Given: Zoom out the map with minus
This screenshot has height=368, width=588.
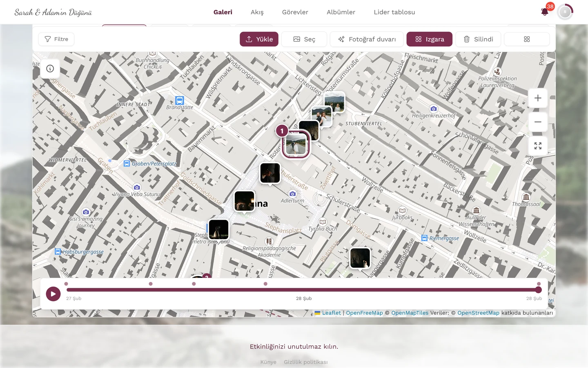Looking at the screenshot, I should tap(538, 122).
